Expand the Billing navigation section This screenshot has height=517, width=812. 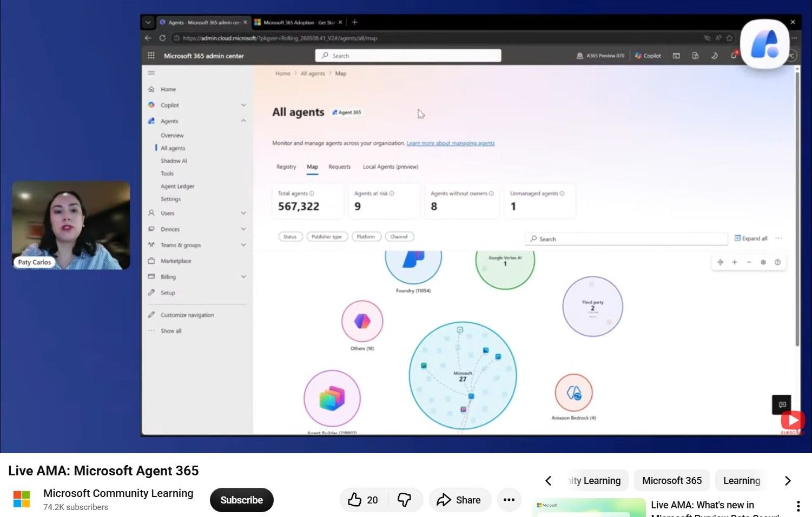coord(243,277)
